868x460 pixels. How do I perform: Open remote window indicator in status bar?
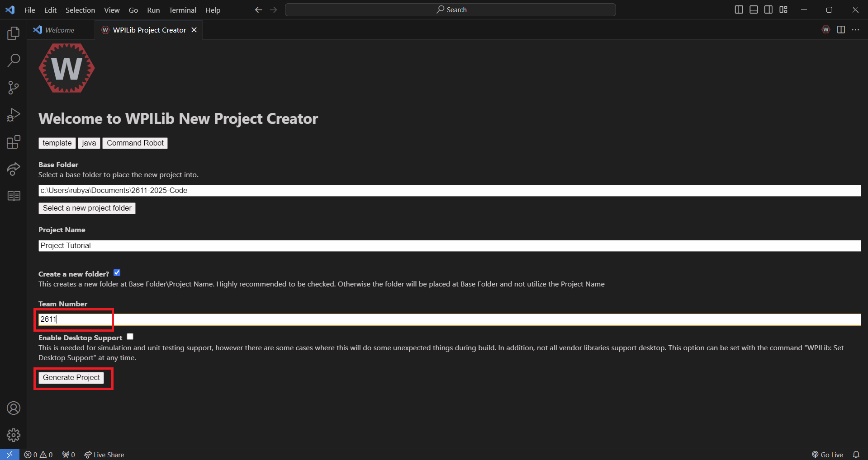[x=9, y=455]
